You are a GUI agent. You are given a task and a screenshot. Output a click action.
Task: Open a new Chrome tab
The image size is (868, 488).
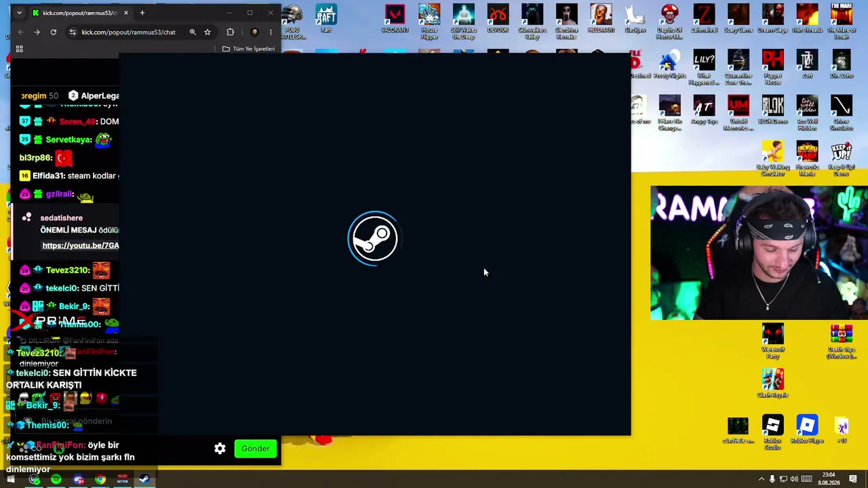(x=142, y=13)
